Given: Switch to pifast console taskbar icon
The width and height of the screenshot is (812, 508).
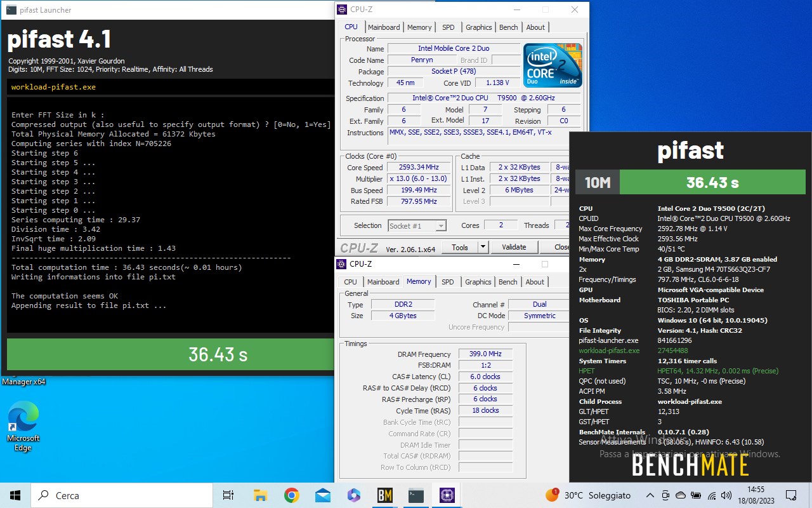Looking at the screenshot, I should (x=416, y=495).
